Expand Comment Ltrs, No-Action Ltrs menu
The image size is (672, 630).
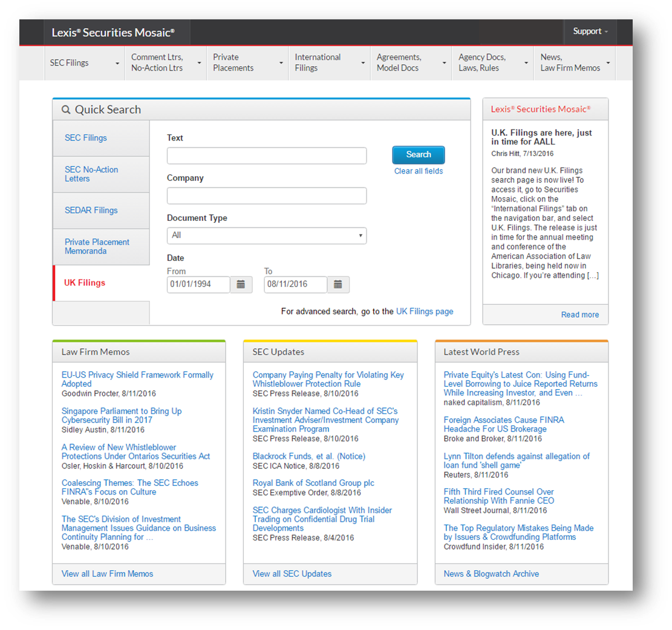tap(166, 63)
